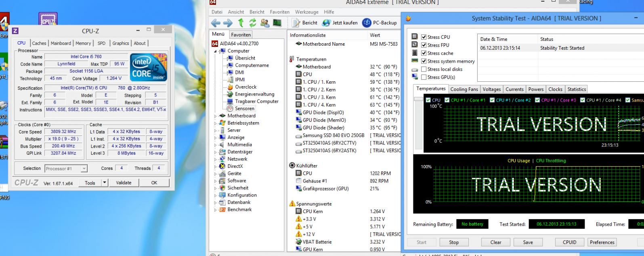The height and width of the screenshot is (256, 644).
Task: Click Save button in Stability Test
Action: (527, 242)
